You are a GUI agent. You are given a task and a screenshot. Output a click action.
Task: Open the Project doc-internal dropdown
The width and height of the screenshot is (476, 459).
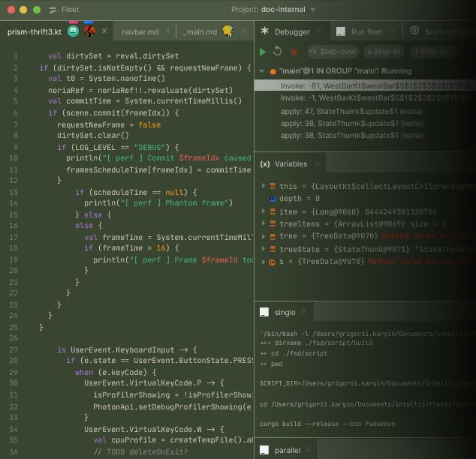[x=273, y=10]
